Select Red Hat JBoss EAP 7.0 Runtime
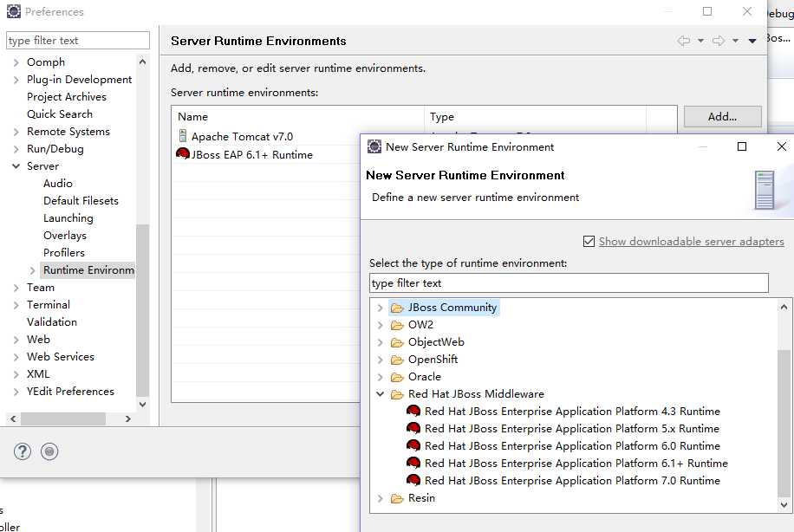 pos(572,481)
